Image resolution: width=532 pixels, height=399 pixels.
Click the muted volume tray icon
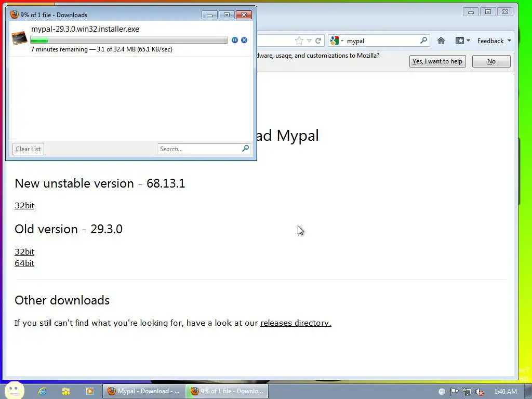coord(480,392)
